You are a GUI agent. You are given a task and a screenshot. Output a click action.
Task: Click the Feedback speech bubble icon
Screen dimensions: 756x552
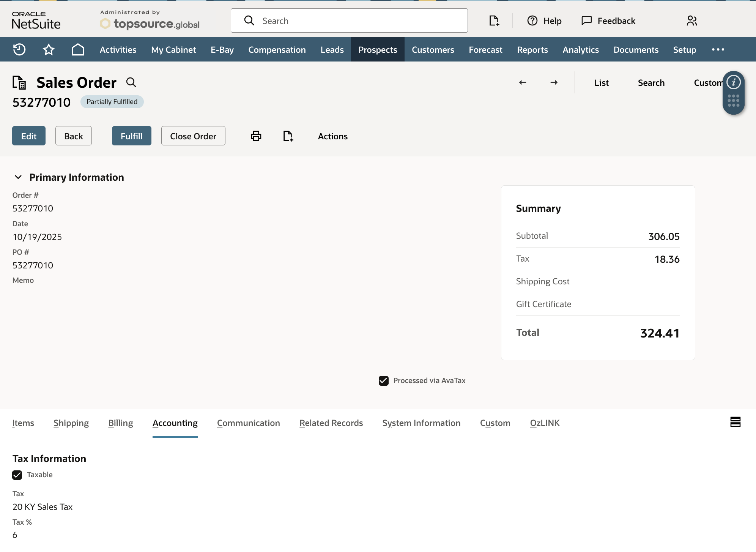[587, 21]
